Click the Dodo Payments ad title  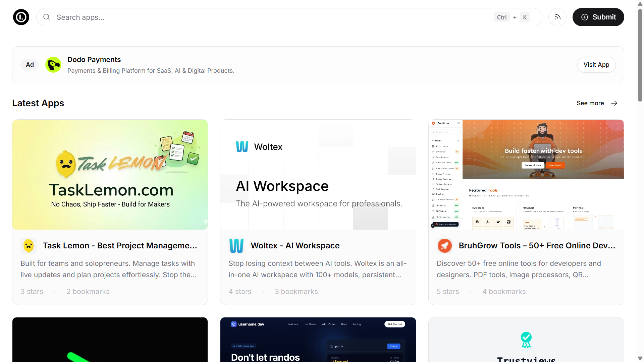click(94, 60)
